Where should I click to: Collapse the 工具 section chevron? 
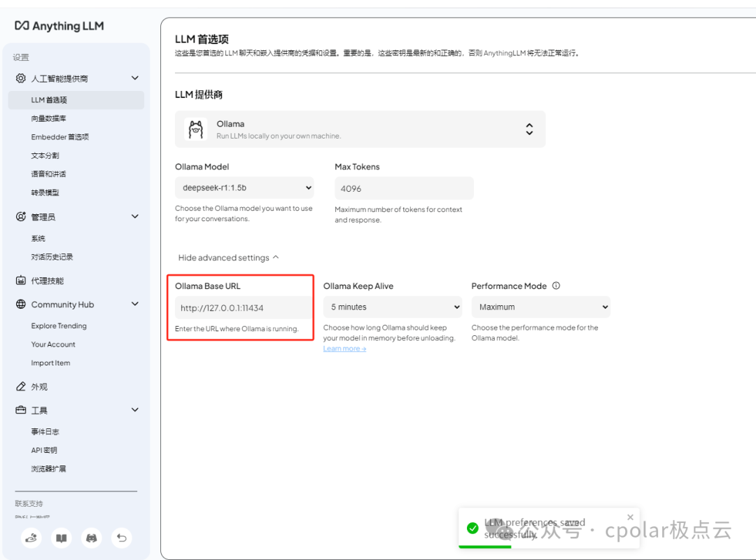point(135,410)
